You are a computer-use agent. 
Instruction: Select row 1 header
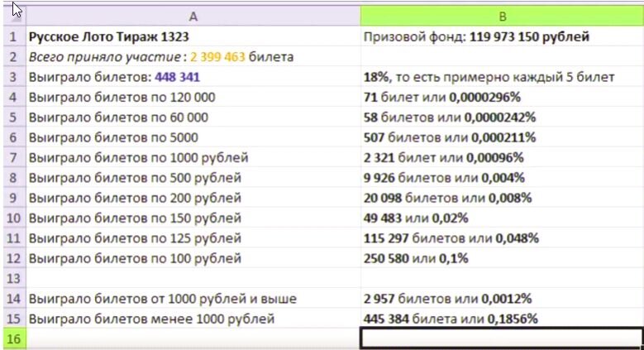tap(14, 36)
